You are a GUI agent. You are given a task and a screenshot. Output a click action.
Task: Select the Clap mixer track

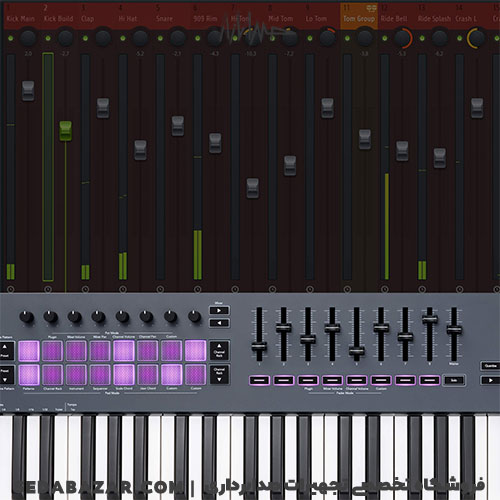87,19
